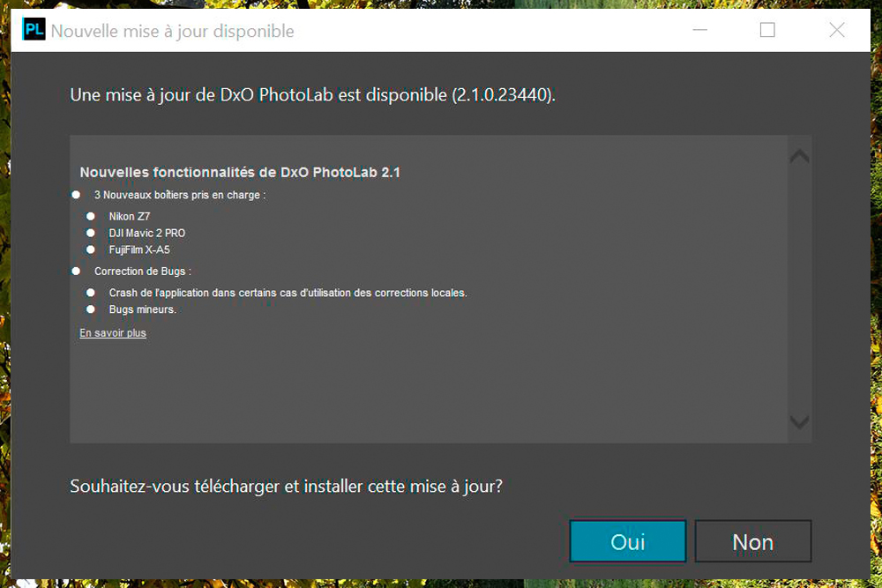The width and height of the screenshot is (882, 588).
Task: Click the 3 Nouveaux boîtiers pris en charge line
Action: [179, 195]
